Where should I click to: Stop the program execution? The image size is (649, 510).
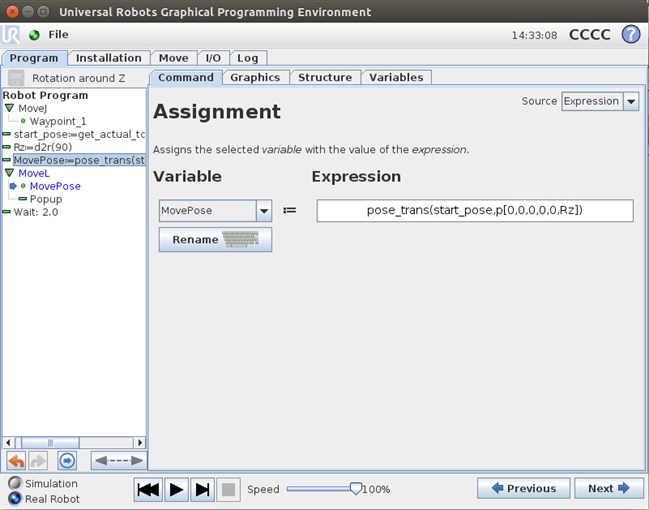click(x=228, y=490)
